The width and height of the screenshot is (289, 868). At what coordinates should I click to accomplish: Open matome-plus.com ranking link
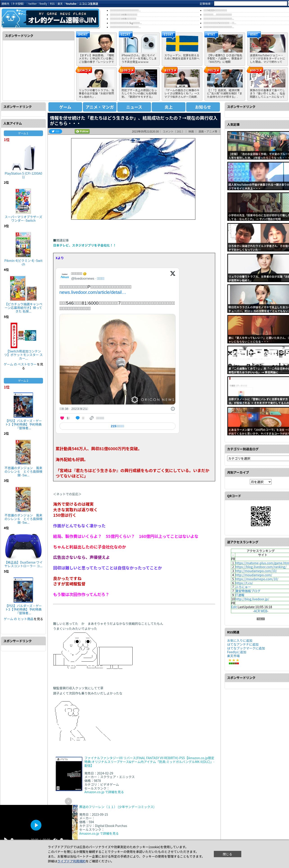point(262,563)
